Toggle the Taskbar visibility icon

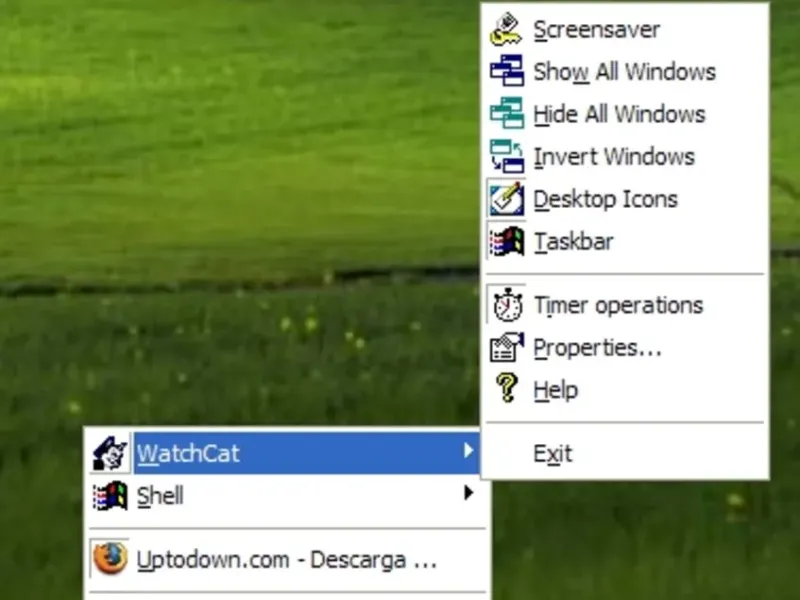pyautogui.click(x=507, y=241)
